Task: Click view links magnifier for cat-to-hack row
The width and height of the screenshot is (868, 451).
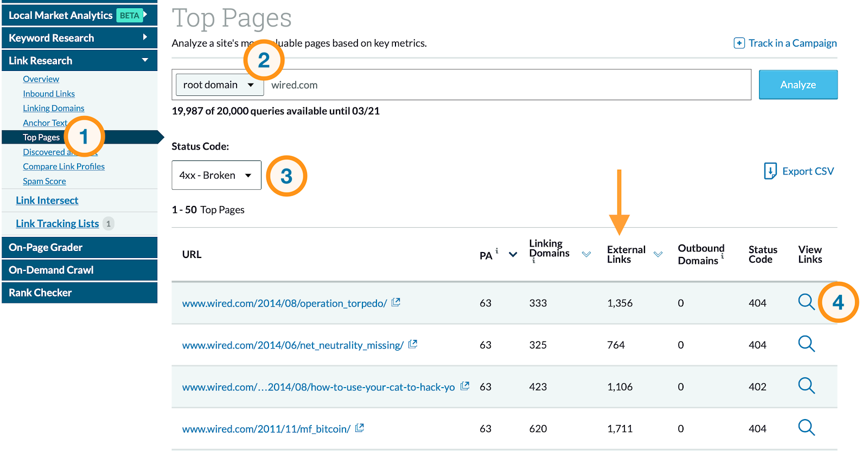Action: point(806,386)
